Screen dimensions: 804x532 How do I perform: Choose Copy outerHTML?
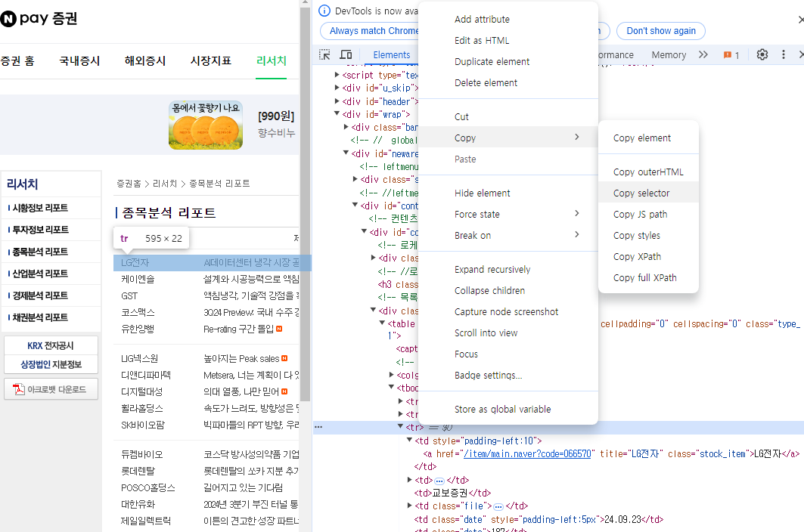(648, 172)
